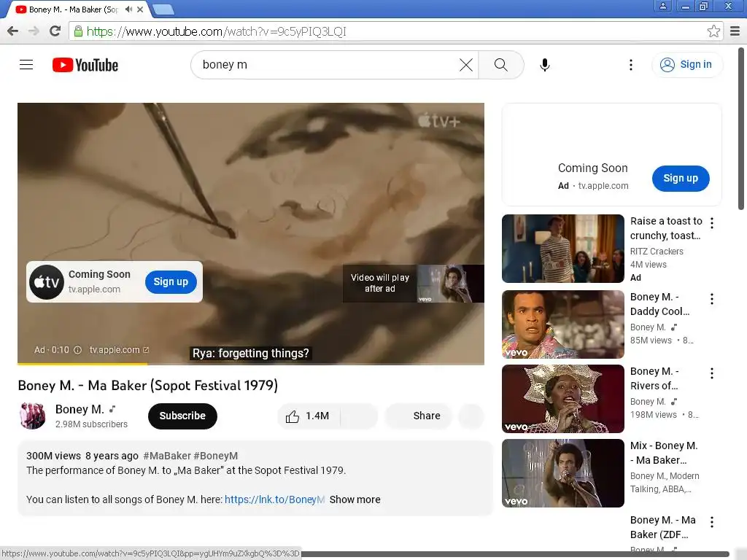This screenshot has height=560, width=747.
Task: Click the Boney M. - Ma Baker (ZDF title
Action: point(662,527)
